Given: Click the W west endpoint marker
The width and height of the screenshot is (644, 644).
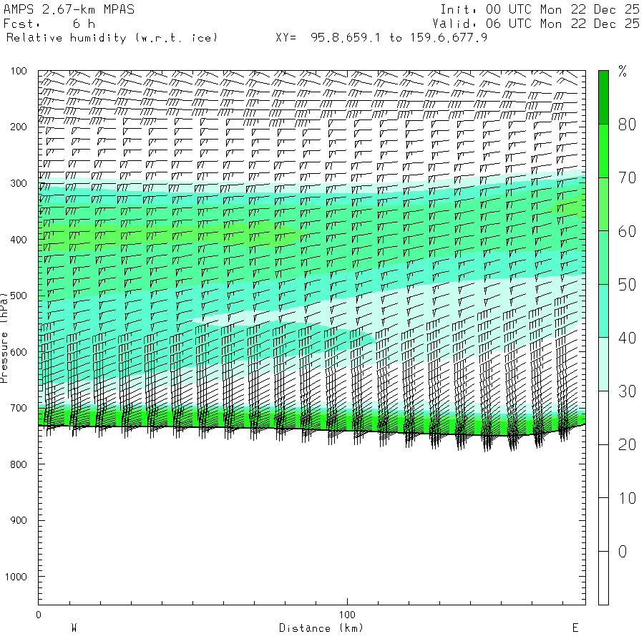Looking at the screenshot, I should (74, 628).
